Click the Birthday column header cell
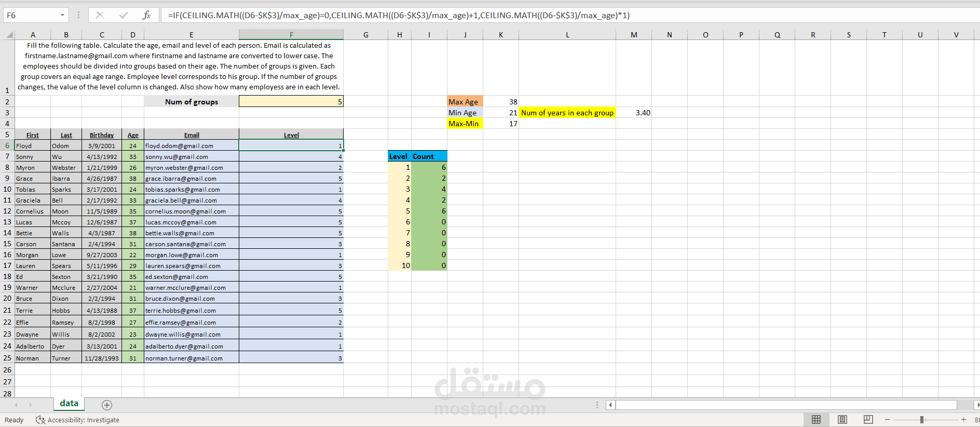The height and width of the screenshot is (427, 980). 102,135
